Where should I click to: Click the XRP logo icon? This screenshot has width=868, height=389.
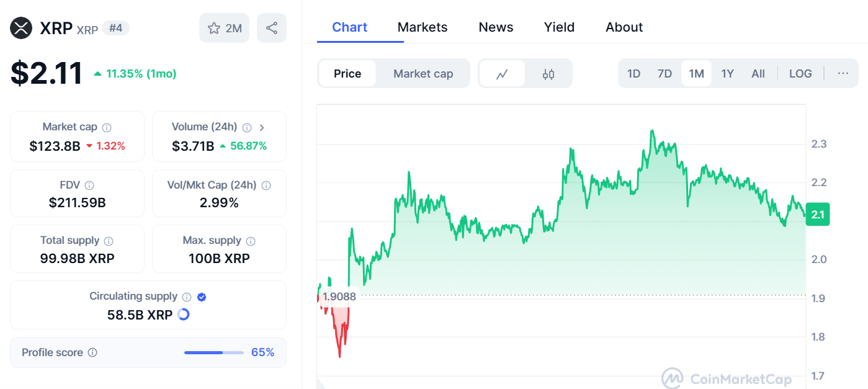(21, 28)
